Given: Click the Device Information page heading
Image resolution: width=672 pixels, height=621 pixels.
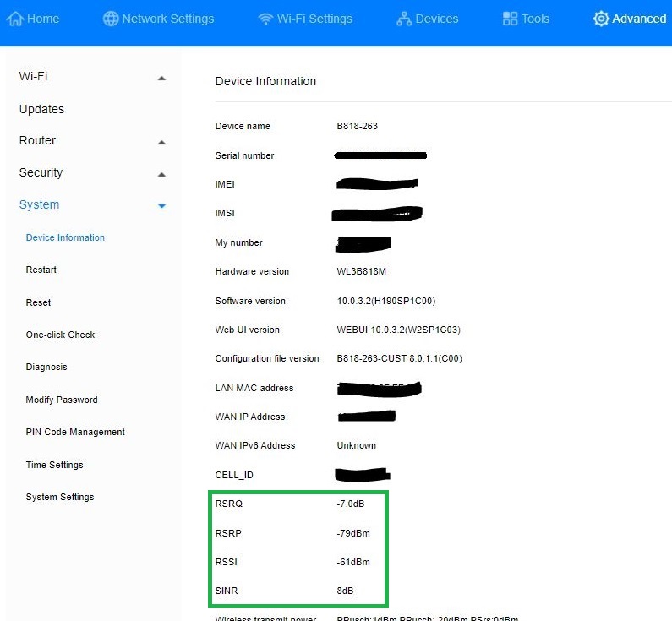Looking at the screenshot, I should point(265,81).
